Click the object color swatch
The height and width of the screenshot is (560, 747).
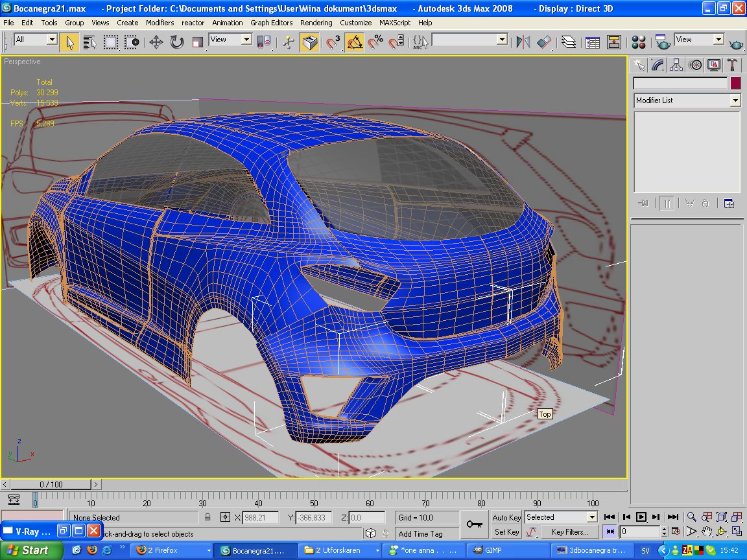735,83
